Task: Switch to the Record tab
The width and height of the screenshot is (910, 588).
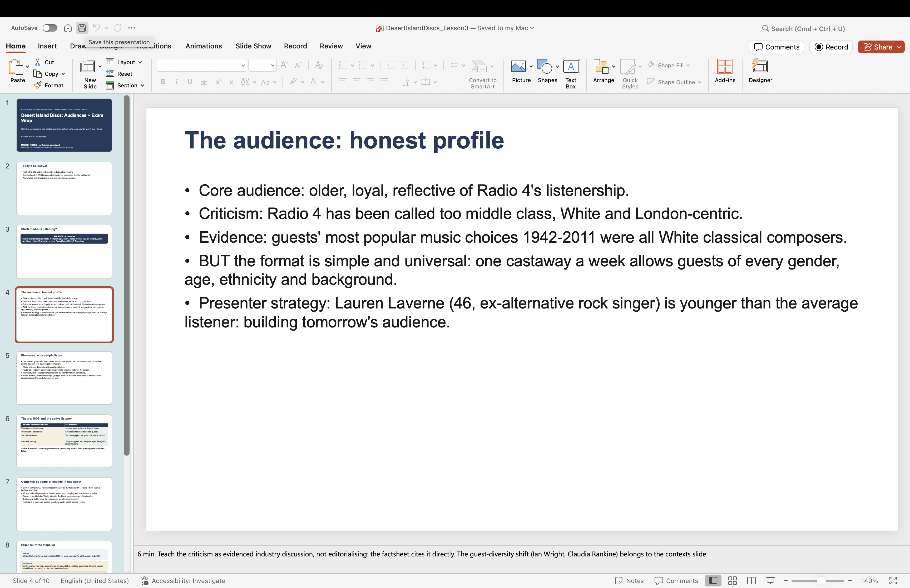Action: pyautogui.click(x=295, y=46)
